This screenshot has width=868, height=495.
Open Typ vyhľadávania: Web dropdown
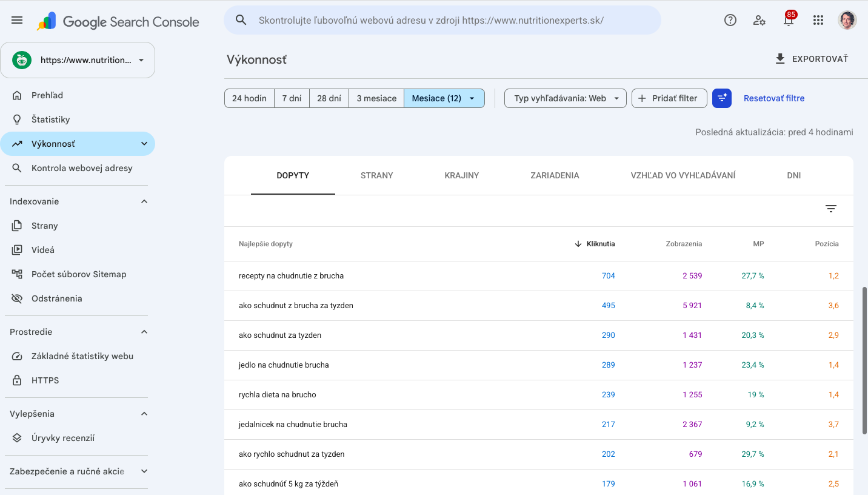[x=566, y=98]
